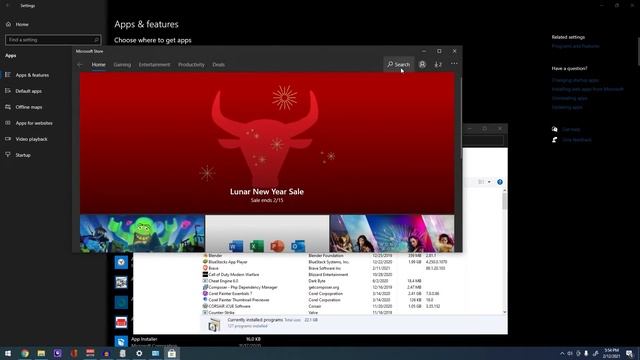Click the Video playback sidebar icon
Viewport: 640px width, 360px height.
(8, 139)
